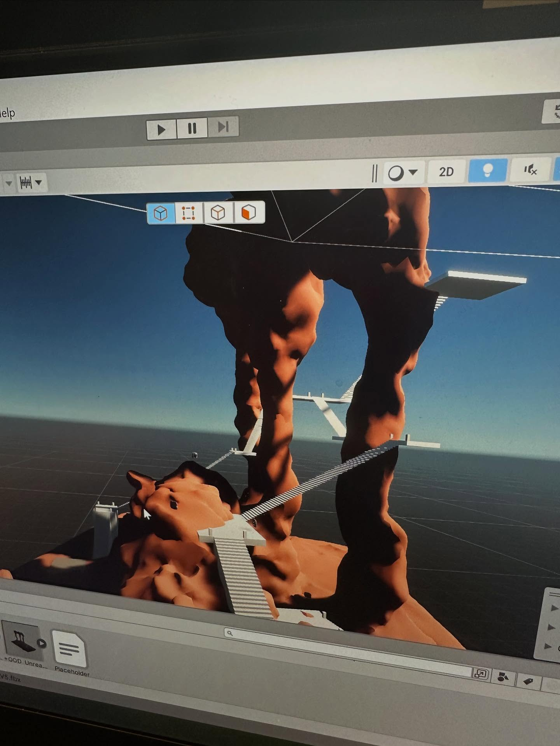Screen dimensions: 560x746
Task: Open the grid snapping increment dropdown
Action: [x=31, y=182]
